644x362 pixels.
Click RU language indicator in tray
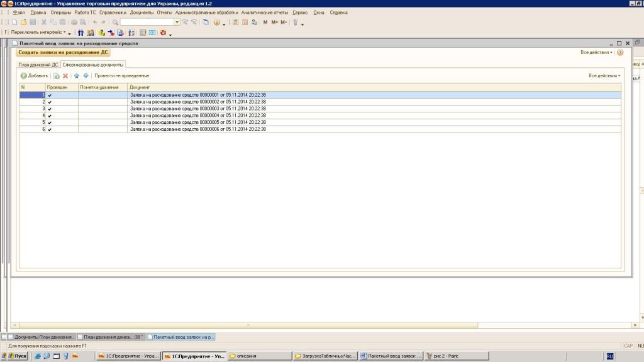tap(610, 356)
